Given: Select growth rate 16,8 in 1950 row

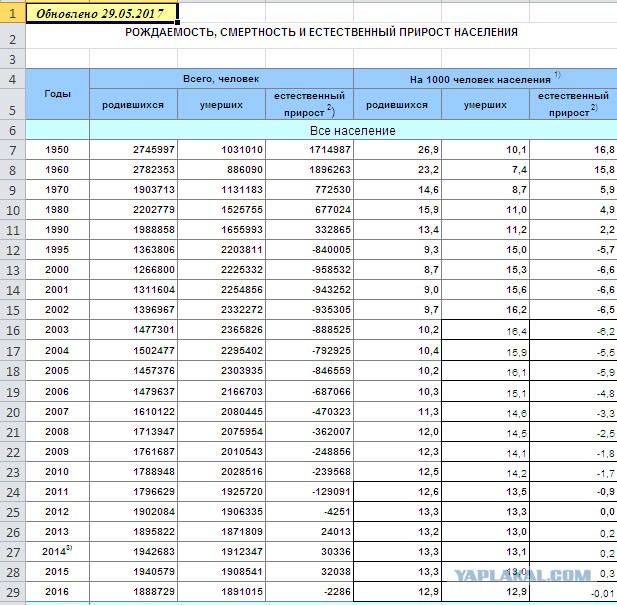Looking at the screenshot, I should 573,150.
